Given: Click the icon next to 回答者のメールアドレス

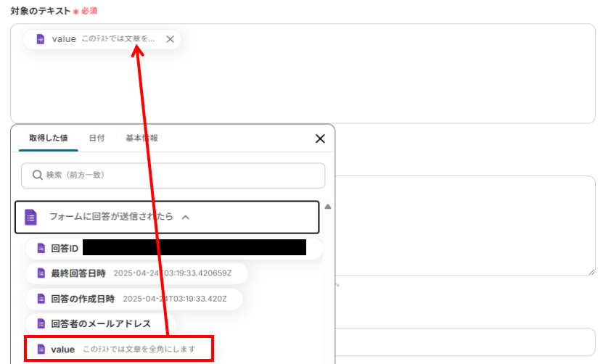Looking at the screenshot, I should [41, 323].
